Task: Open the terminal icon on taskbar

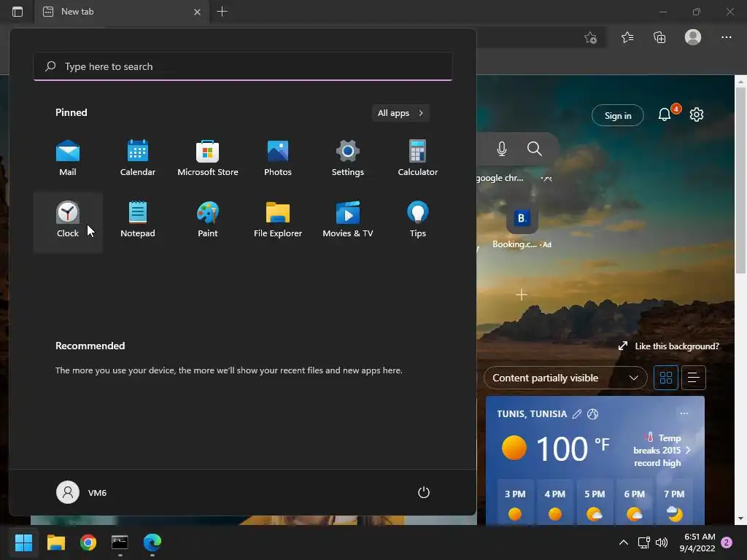Action: pos(120,542)
